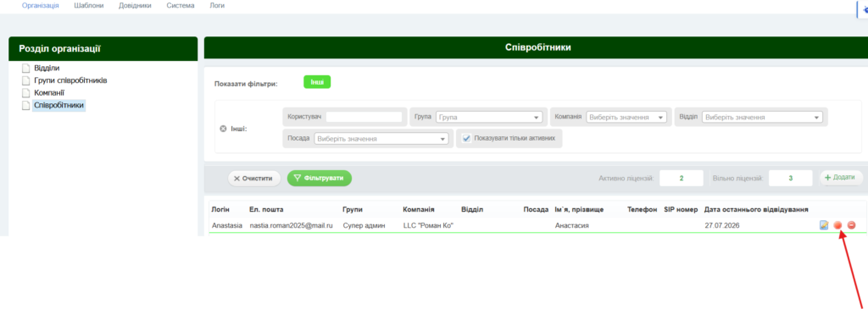Open the Група dropdown
Screen dimensions: 868x309
(x=489, y=118)
